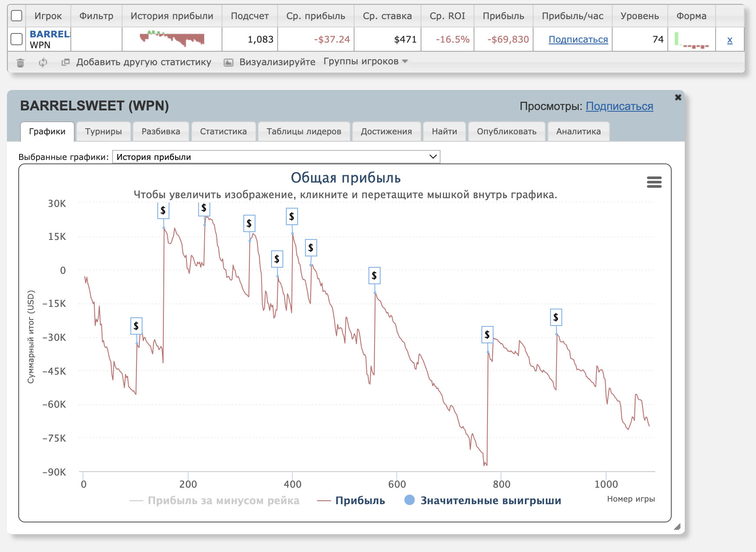Click the Визуализируйте chart icon
Screen dimensions: 756x552
[228, 62]
